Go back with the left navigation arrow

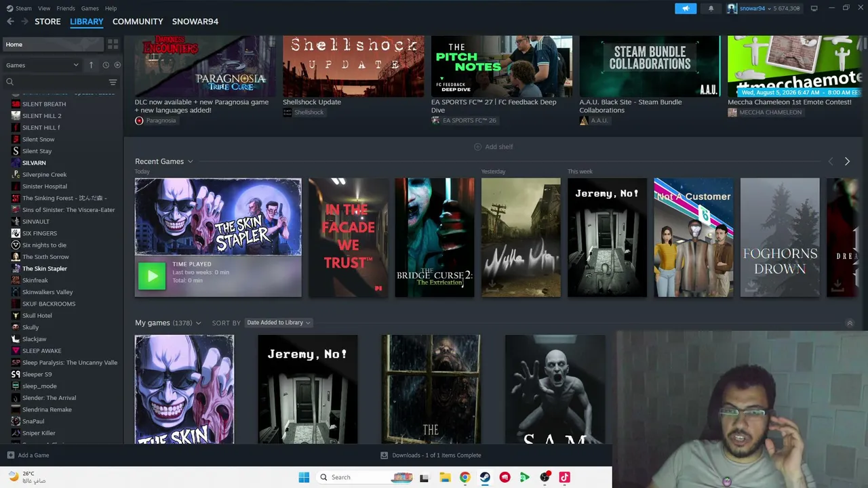[10, 22]
